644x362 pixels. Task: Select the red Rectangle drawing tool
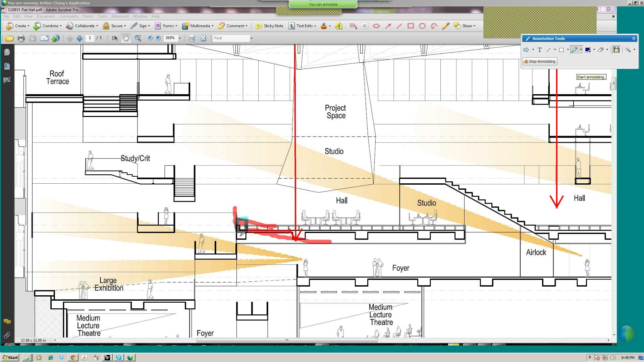pos(411,26)
